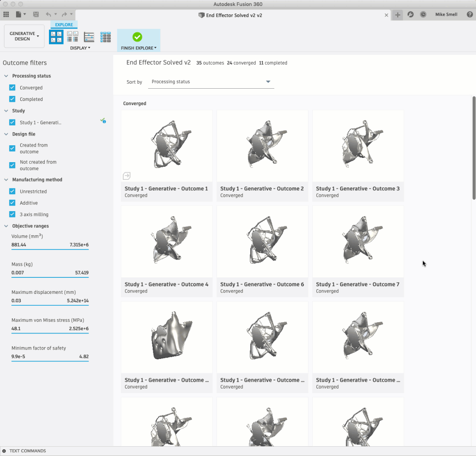
Task: Click the Undo arrow icon
Action: pyautogui.click(x=48, y=14)
